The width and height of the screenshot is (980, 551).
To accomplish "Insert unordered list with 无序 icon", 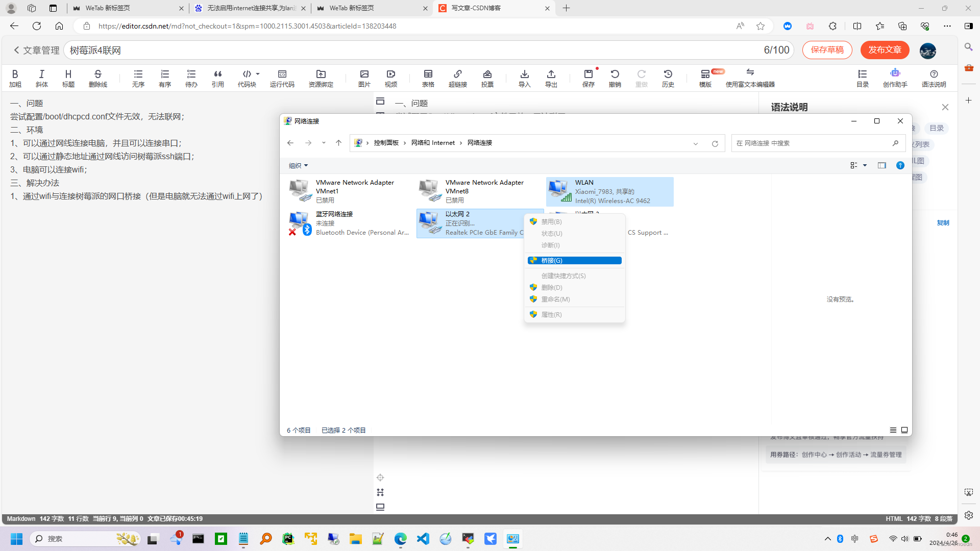I will click(138, 78).
